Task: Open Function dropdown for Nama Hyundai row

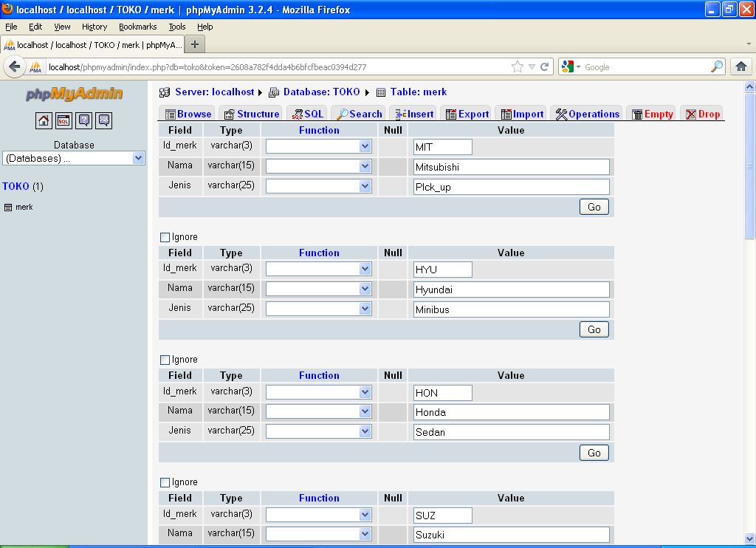Action: point(319,289)
